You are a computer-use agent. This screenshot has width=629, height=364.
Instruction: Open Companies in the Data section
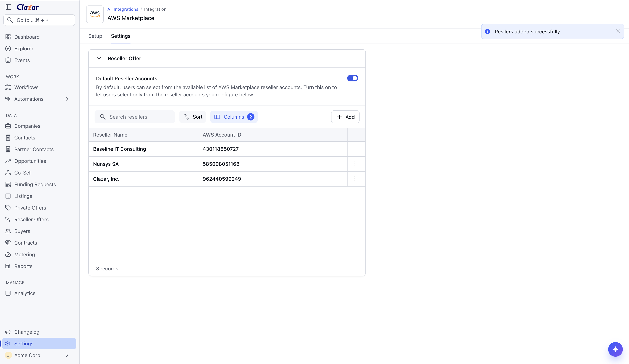27,126
